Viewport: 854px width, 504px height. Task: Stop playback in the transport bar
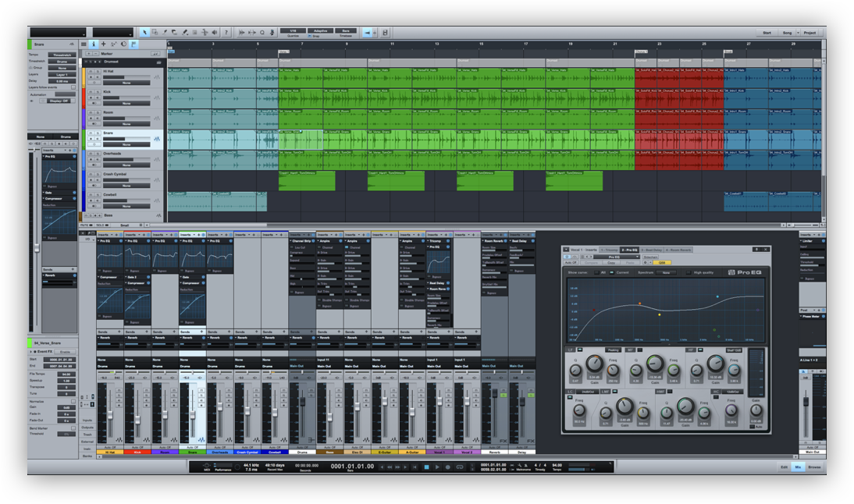[x=426, y=467]
